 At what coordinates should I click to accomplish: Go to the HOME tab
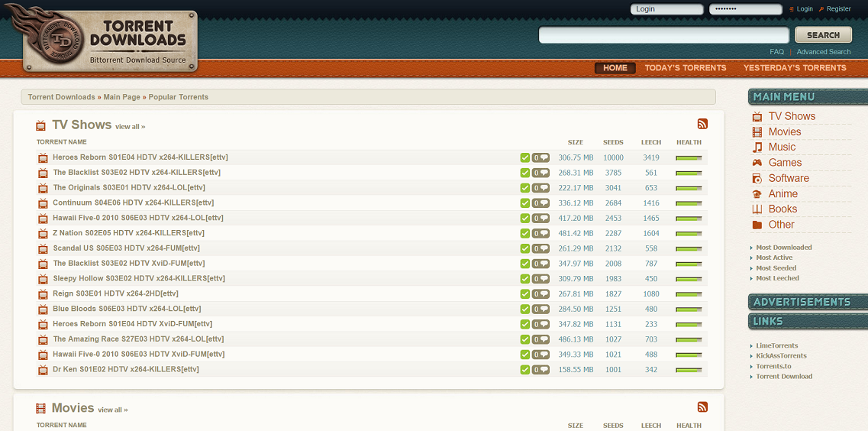click(x=615, y=67)
